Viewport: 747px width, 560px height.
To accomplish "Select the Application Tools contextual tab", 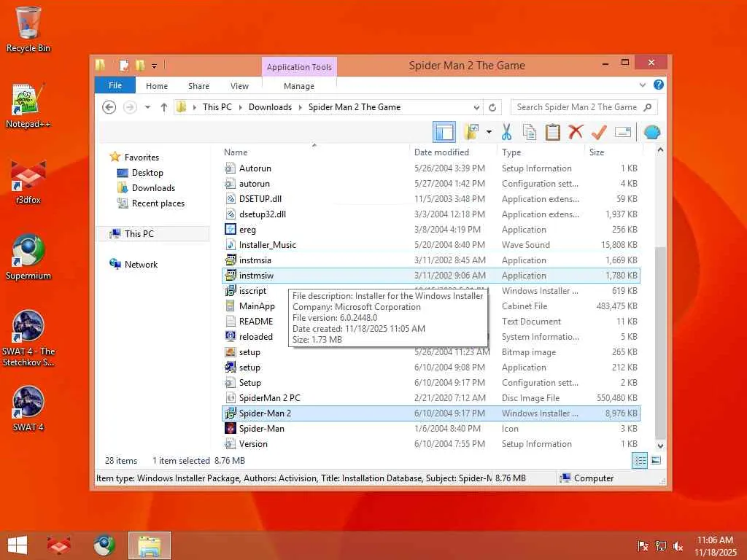I will click(298, 67).
